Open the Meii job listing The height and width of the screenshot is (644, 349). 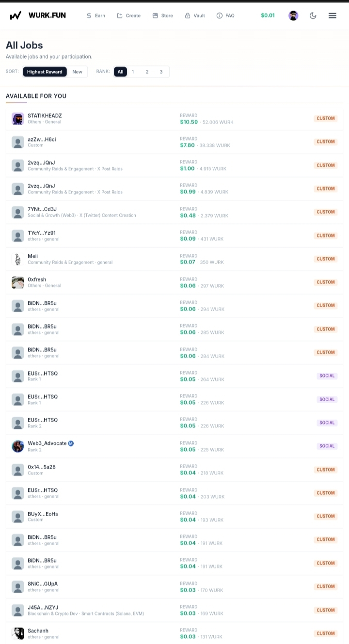[x=174, y=259]
